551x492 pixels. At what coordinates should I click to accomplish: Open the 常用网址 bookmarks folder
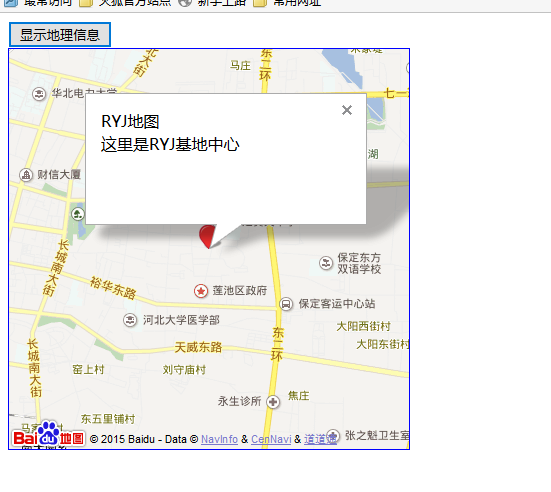pos(287,3)
